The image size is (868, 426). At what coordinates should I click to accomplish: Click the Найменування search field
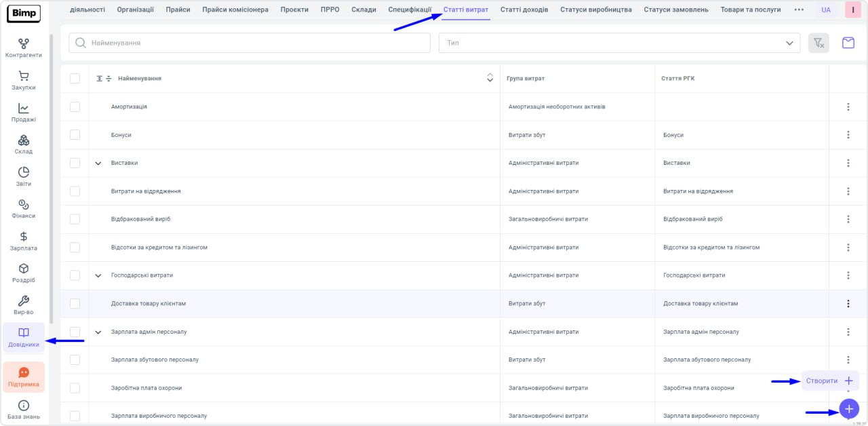[x=250, y=43]
